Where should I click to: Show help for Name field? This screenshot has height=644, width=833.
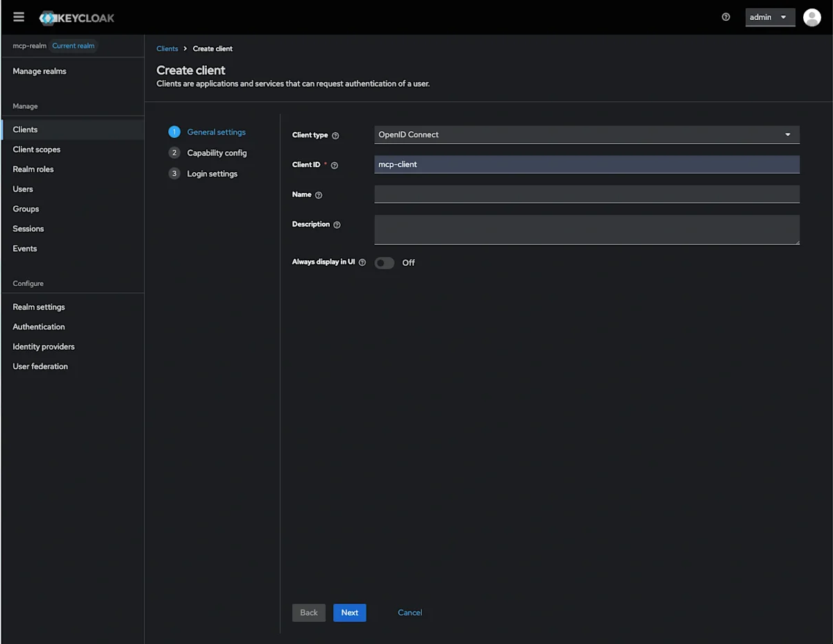tap(319, 195)
